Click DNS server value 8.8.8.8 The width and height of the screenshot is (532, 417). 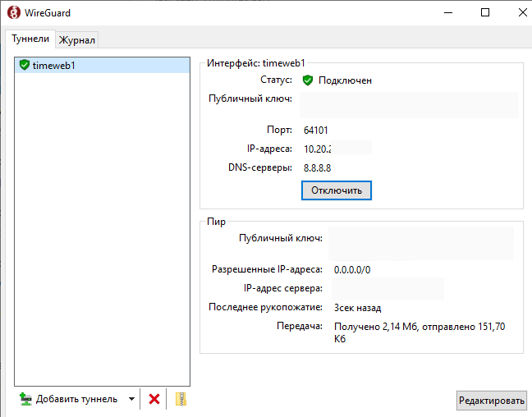tap(317, 168)
